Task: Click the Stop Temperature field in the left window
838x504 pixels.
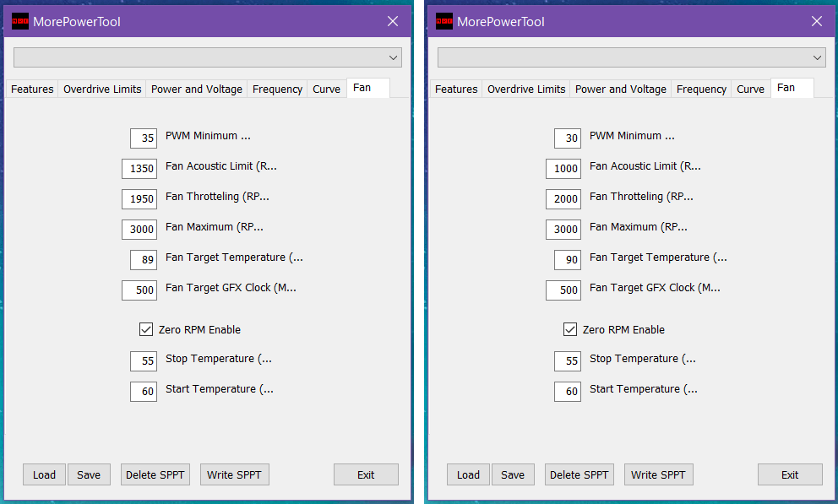Action: tap(144, 361)
